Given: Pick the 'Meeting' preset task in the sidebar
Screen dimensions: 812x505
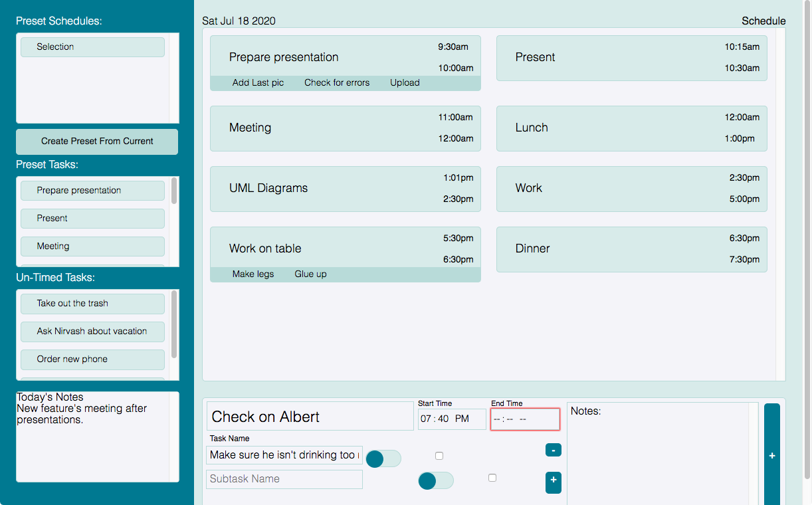Looking at the screenshot, I should pyautogui.click(x=92, y=247).
